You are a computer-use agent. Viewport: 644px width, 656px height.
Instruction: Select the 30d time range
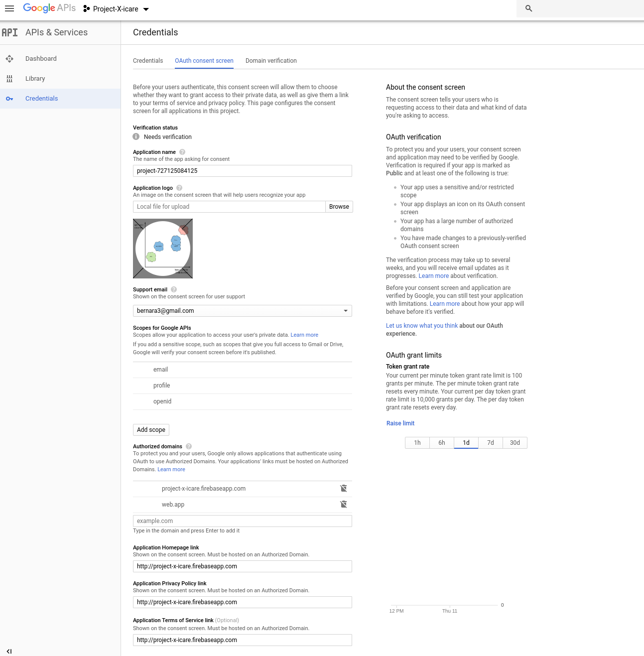[515, 443]
